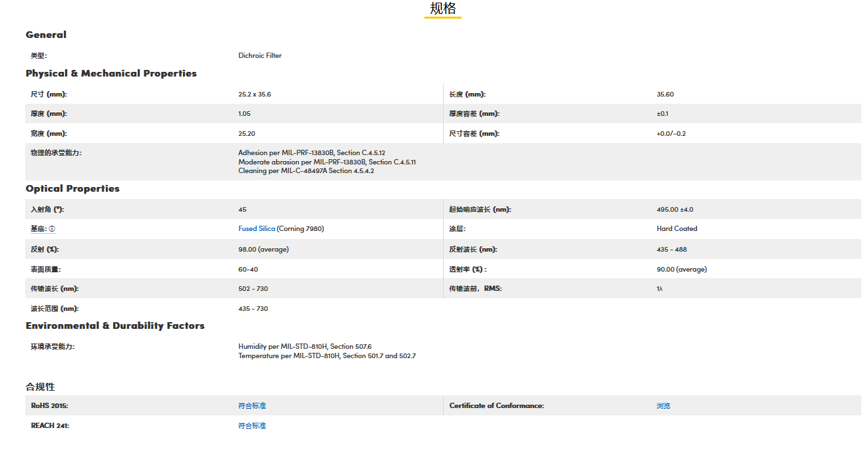The width and height of the screenshot is (868, 450).
Task: Click the info icon beside 基底
Action: [x=52, y=229]
